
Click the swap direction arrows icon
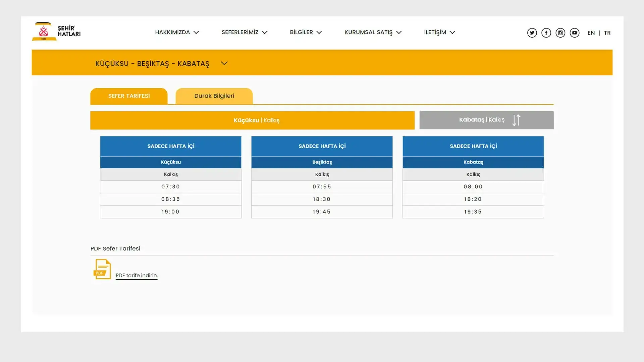click(516, 120)
